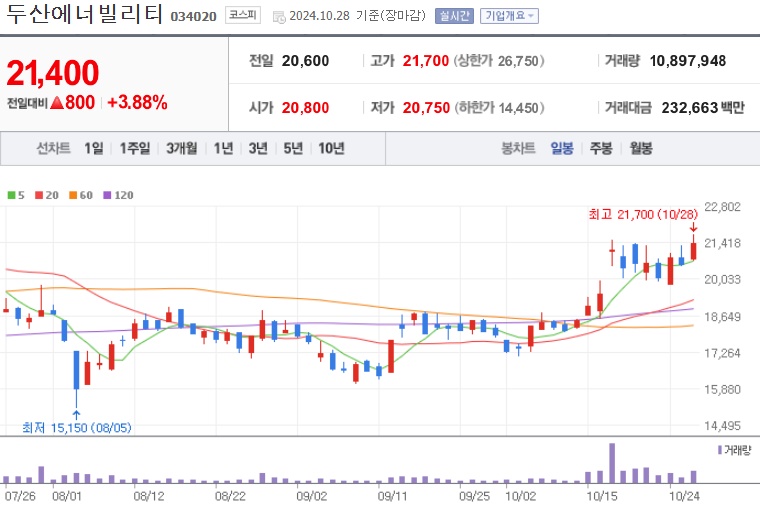Switch chart to 5년 range

pyautogui.click(x=293, y=148)
